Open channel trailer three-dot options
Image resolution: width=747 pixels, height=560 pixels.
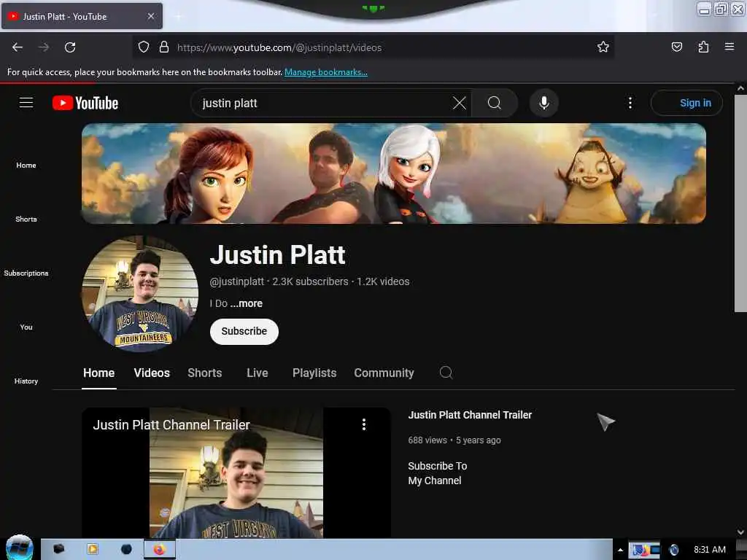[363, 424]
